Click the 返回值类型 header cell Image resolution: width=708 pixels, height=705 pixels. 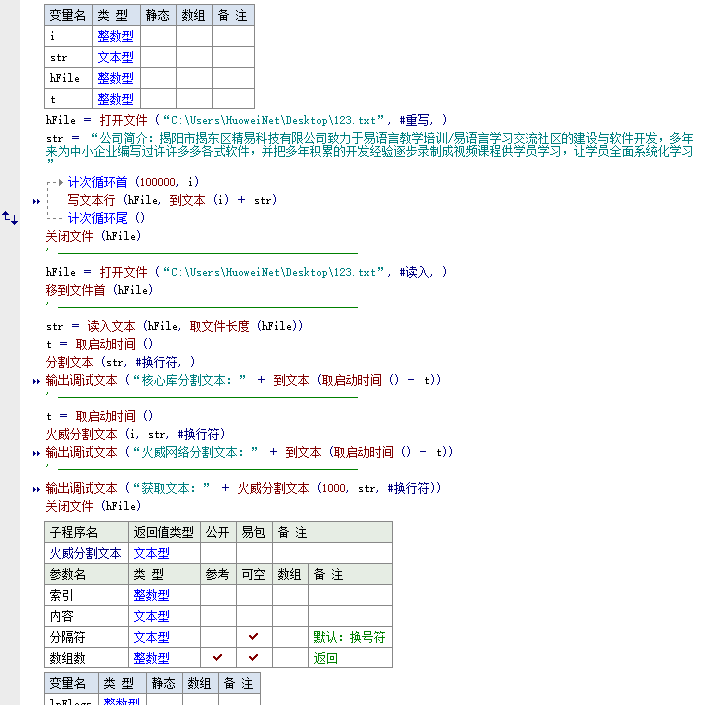click(x=164, y=532)
